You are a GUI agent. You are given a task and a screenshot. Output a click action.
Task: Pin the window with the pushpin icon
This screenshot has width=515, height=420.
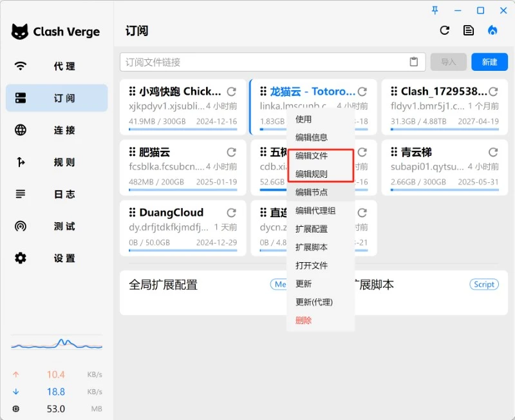(x=435, y=10)
